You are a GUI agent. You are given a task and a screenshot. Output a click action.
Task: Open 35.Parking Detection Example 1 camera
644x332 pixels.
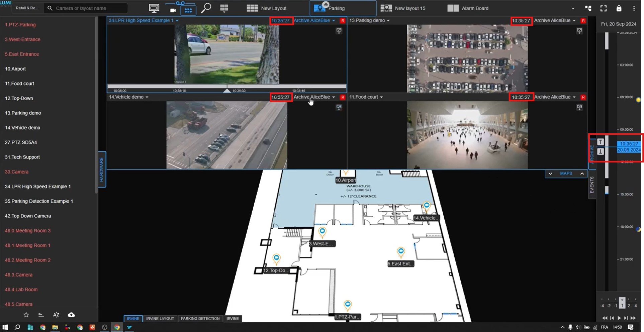pos(39,201)
